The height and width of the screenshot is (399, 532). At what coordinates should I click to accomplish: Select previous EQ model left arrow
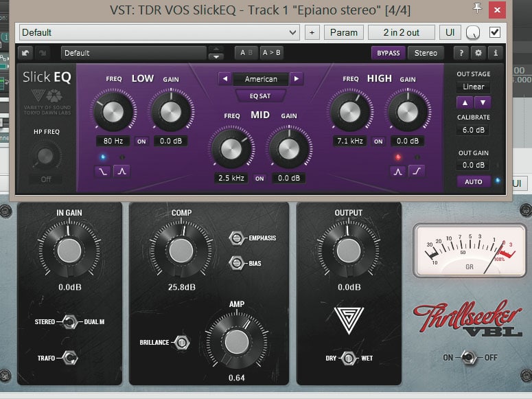point(225,79)
